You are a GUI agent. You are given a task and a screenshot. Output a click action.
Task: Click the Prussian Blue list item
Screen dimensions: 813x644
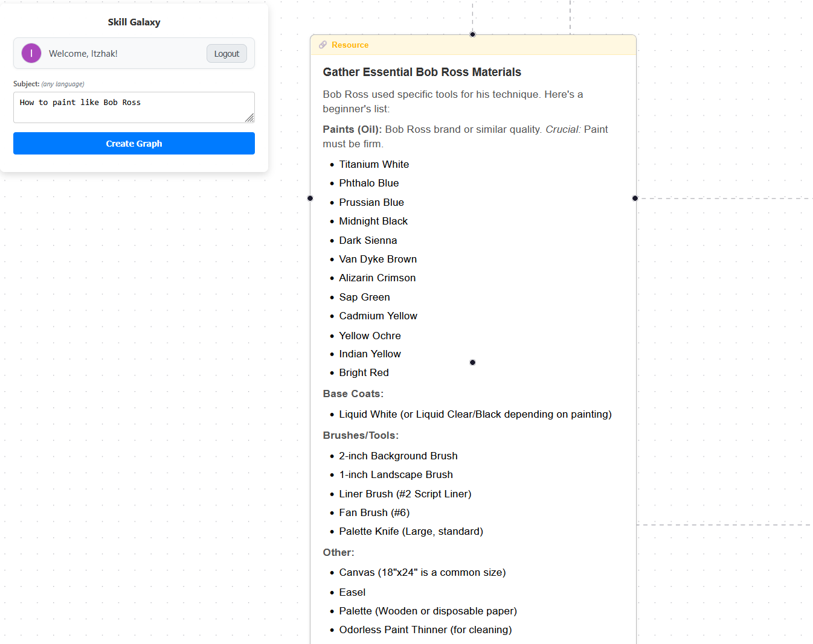371,202
